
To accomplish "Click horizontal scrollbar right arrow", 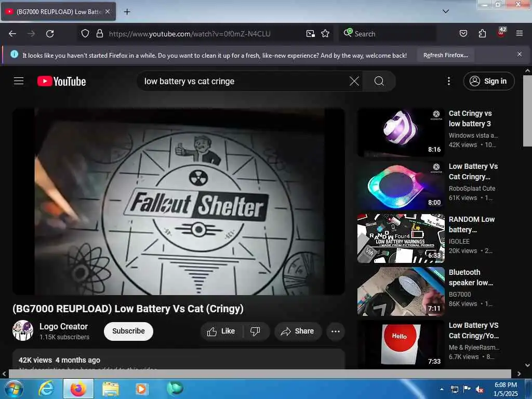I will 519,374.
